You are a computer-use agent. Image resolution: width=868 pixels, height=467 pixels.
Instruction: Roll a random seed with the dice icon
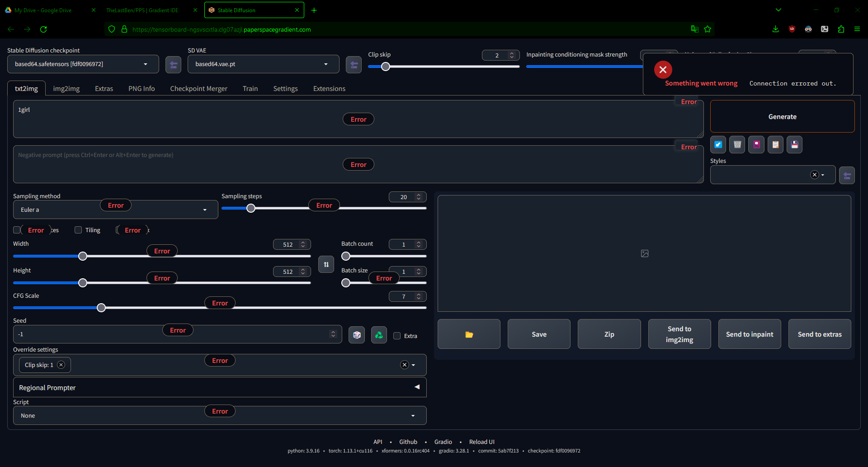[357, 335]
